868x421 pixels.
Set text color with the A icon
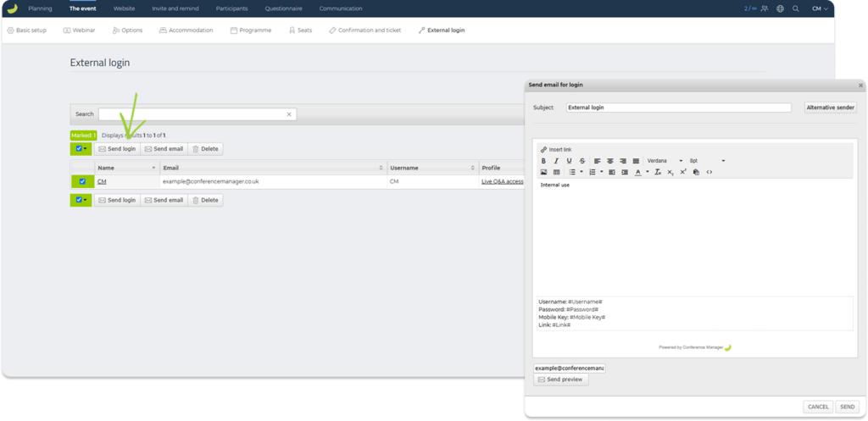pyautogui.click(x=638, y=172)
